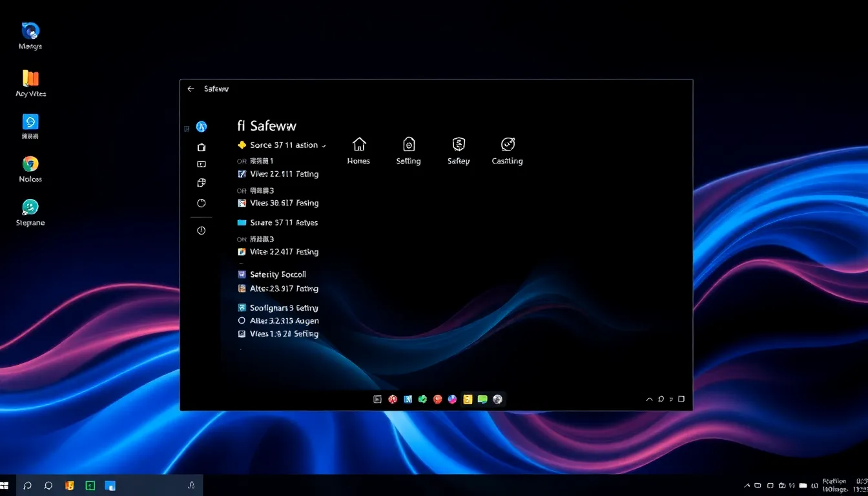The image size is (868, 496).
Task: Select the radio circle beside Altes 3.2.313 Aogen
Action: click(x=242, y=320)
